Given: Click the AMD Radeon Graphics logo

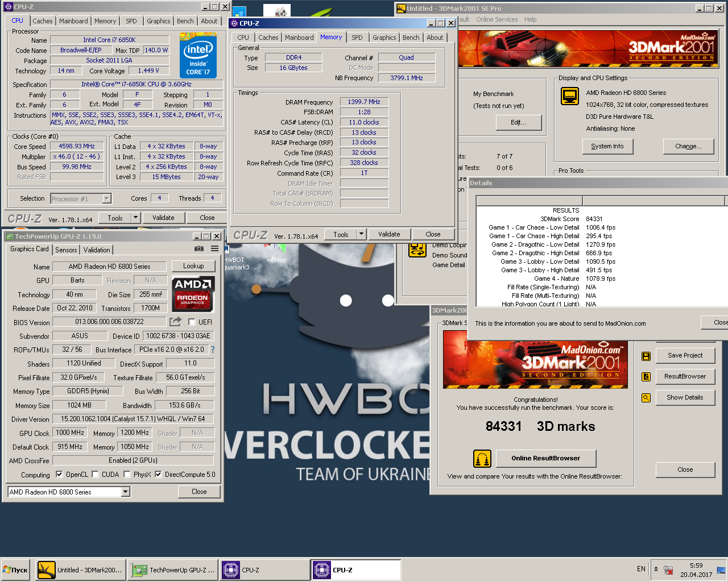Looking at the screenshot, I should (193, 293).
